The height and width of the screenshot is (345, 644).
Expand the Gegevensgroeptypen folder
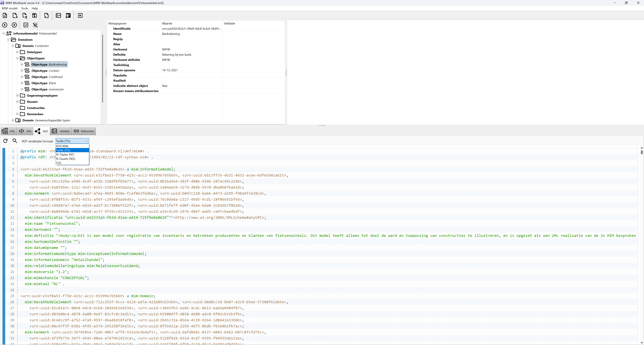(x=17, y=95)
